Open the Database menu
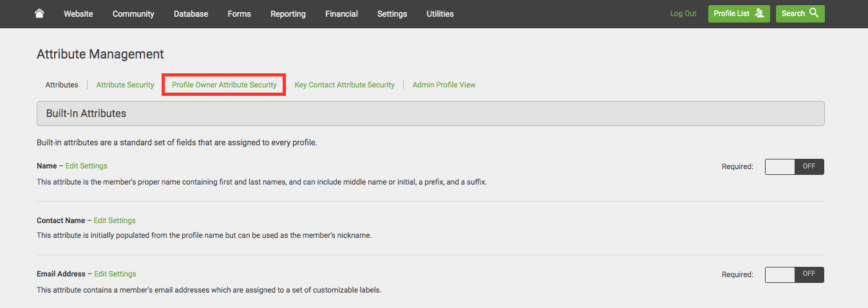The width and height of the screenshot is (868, 308). click(x=189, y=14)
